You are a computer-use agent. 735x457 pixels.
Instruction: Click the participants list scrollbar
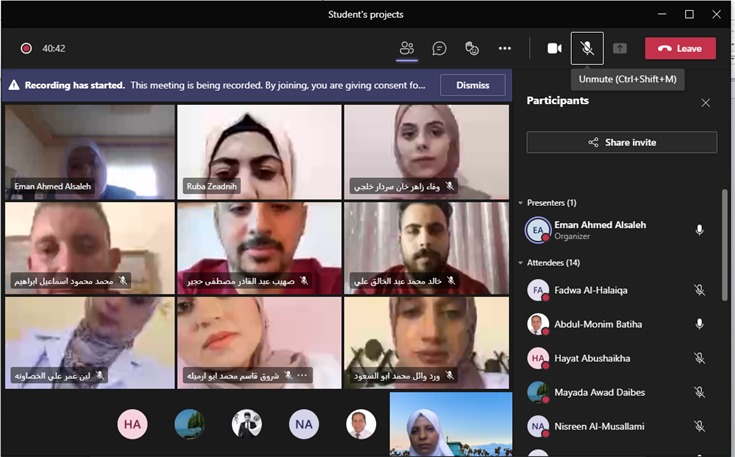[724, 245]
